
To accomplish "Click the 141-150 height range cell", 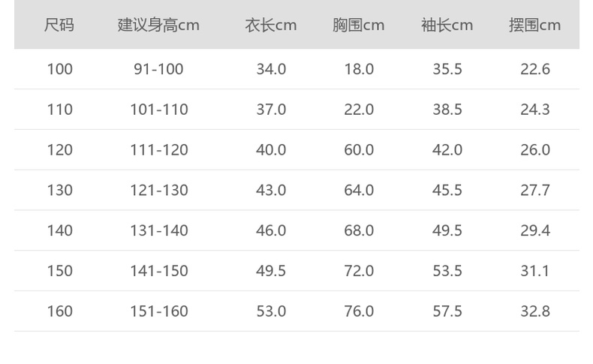I will pyautogui.click(x=158, y=271).
